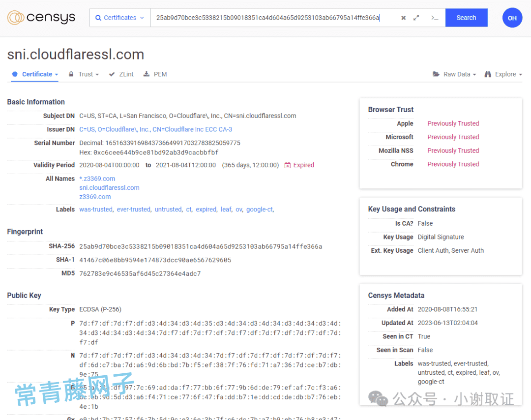Image resolution: width=531 pixels, height=420 pixels.
Task: Open the query console prompt icon
Action: pyautogui.click(x=435, y=18)
